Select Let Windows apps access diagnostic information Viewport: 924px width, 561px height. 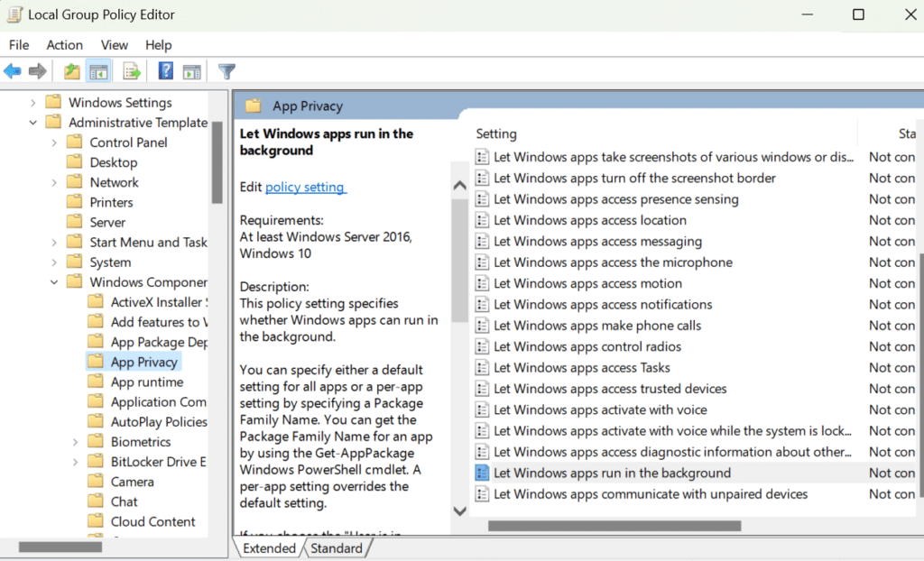pos(672,452)
